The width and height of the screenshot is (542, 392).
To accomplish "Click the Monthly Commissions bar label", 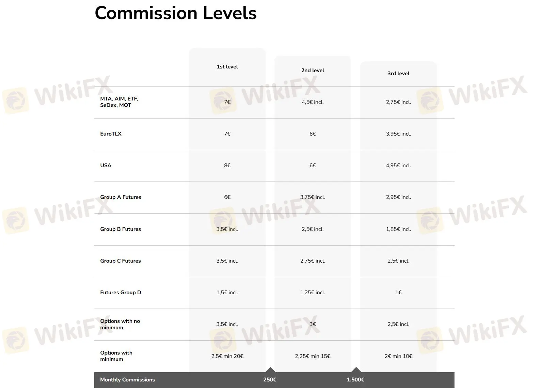I will tap(127, 380).
